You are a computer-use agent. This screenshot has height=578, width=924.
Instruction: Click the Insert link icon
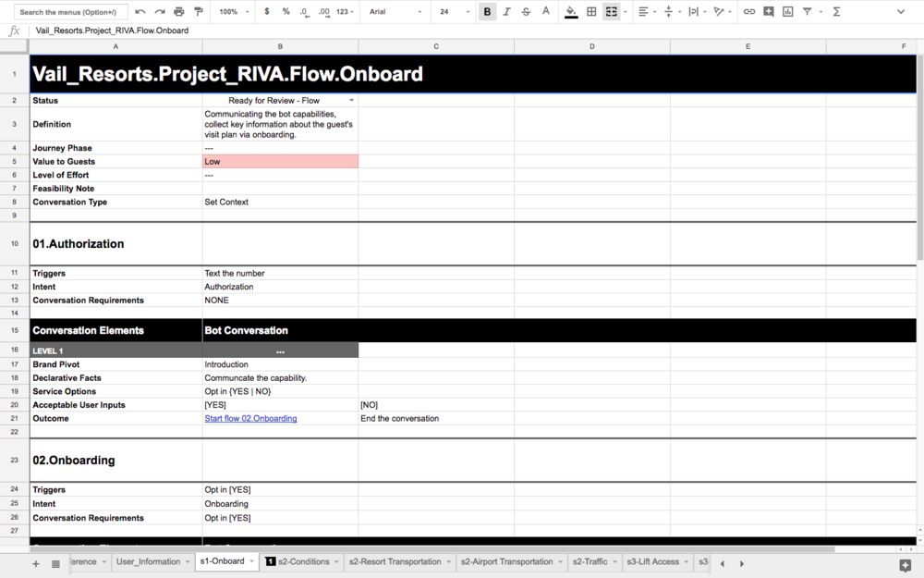point(749,12)
